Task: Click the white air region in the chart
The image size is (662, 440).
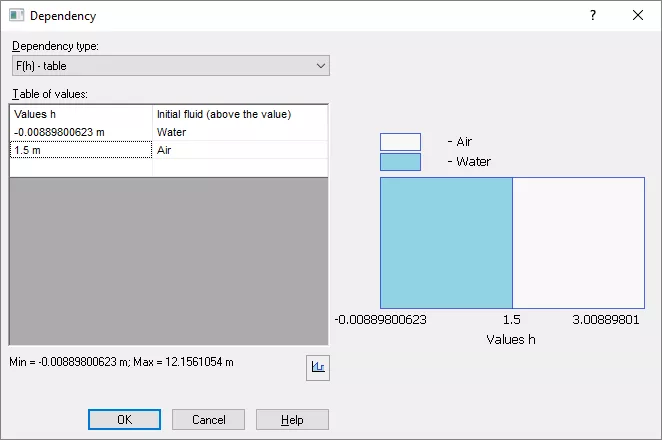Action: tap(578, 243)
